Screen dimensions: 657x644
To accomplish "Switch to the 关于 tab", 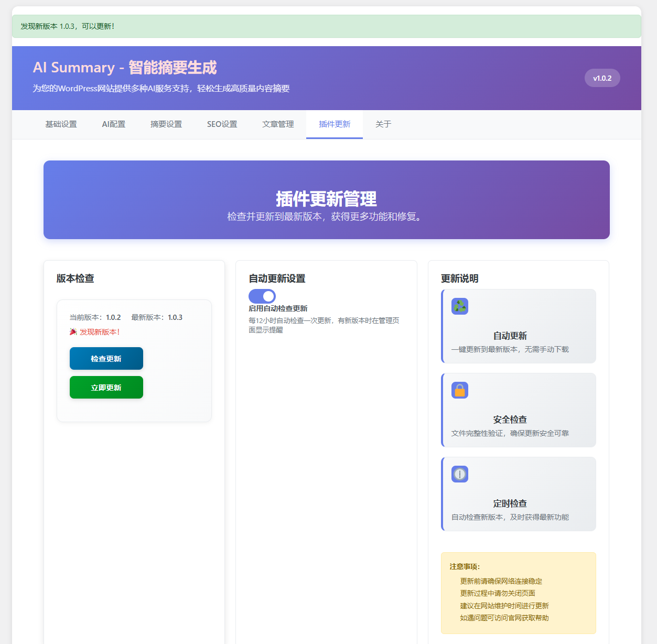I will tap(383, 124).
